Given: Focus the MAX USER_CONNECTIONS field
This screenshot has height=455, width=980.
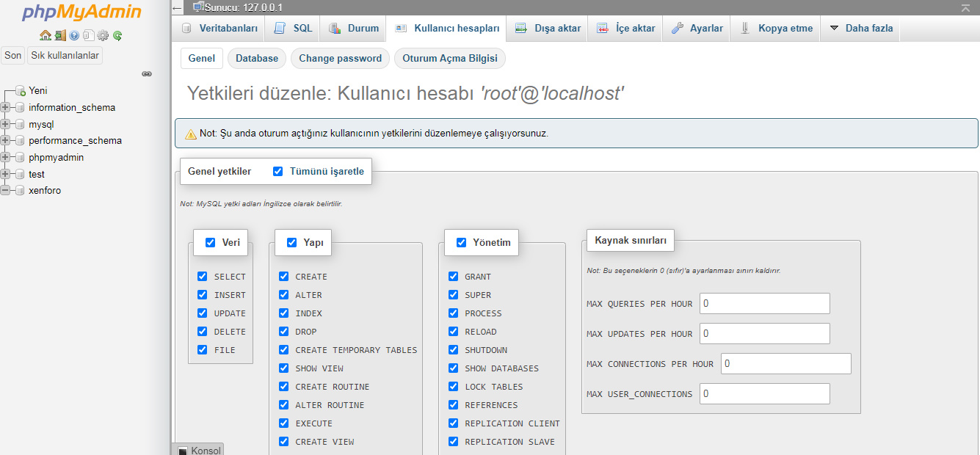Looking at the screenshot, I should pyautogui.click(x=765, y=393).
